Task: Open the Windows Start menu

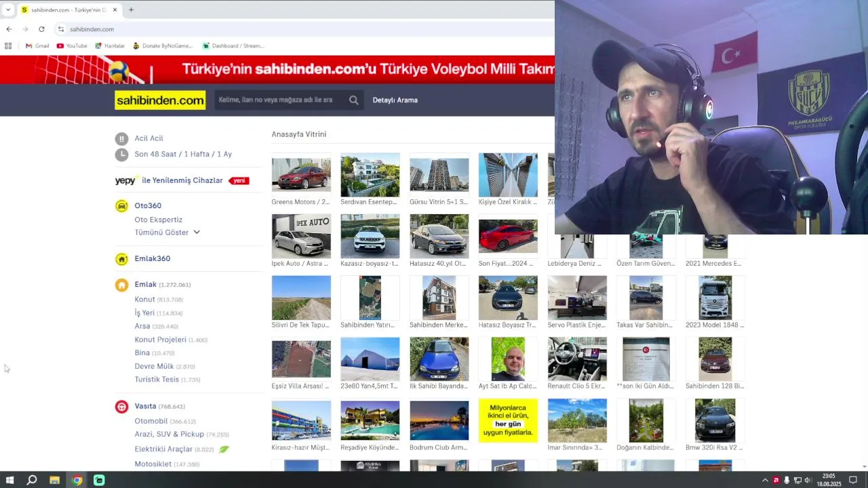Action: pyautogui.click(x=9, y=481)
